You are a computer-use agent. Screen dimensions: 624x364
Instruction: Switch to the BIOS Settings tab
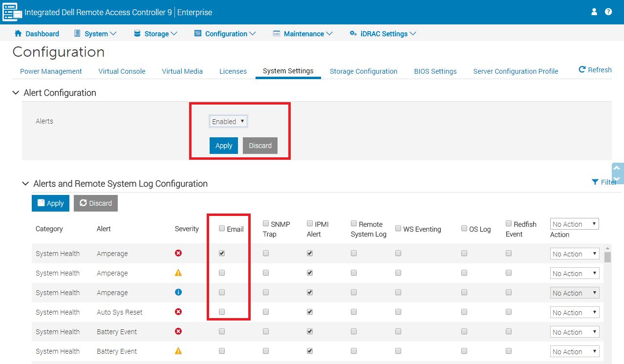click(x=435, y=71)
